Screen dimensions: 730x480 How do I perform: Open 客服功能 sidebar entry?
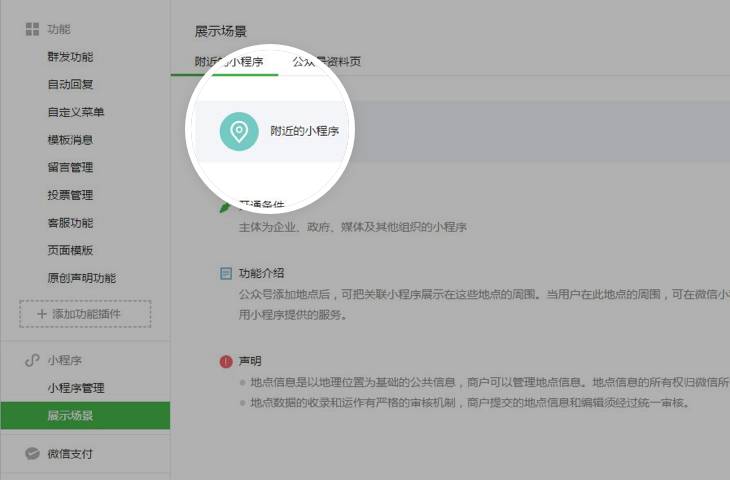[70, 222]
